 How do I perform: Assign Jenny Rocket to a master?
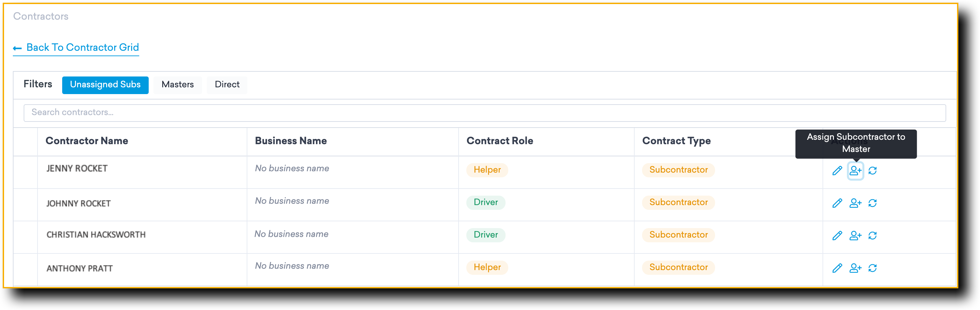[855, 171]
